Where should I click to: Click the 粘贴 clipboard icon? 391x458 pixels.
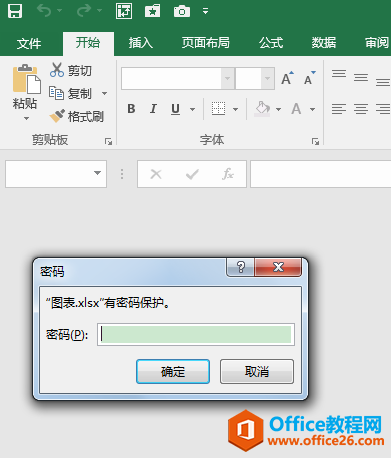[x=27, y=79]
